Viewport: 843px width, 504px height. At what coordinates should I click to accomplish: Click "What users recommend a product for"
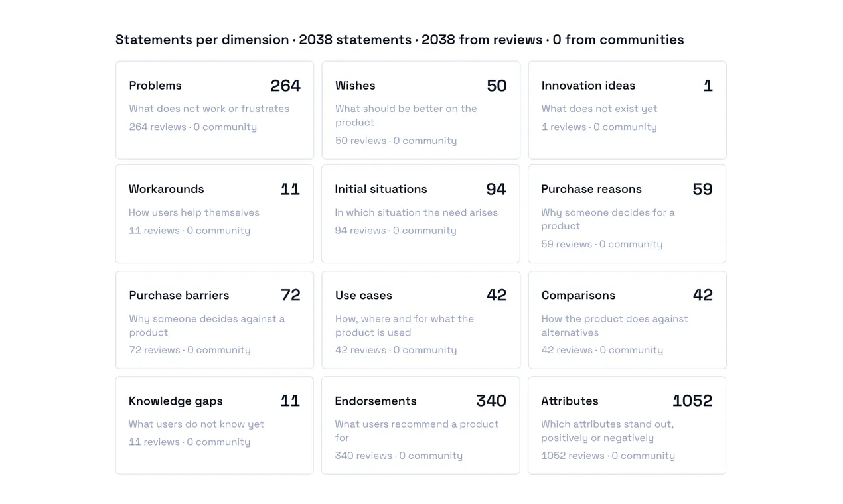point(417,431)
